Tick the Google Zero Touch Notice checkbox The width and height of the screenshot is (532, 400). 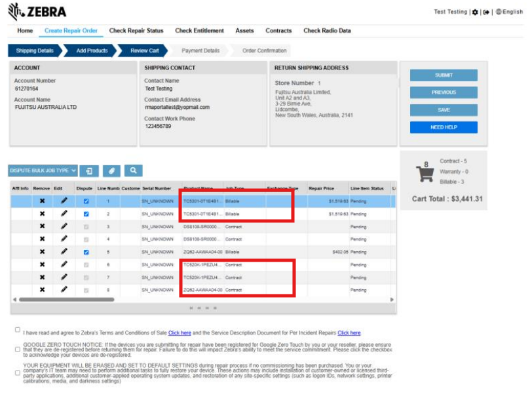pyautogui.click(x=18, y=350)
